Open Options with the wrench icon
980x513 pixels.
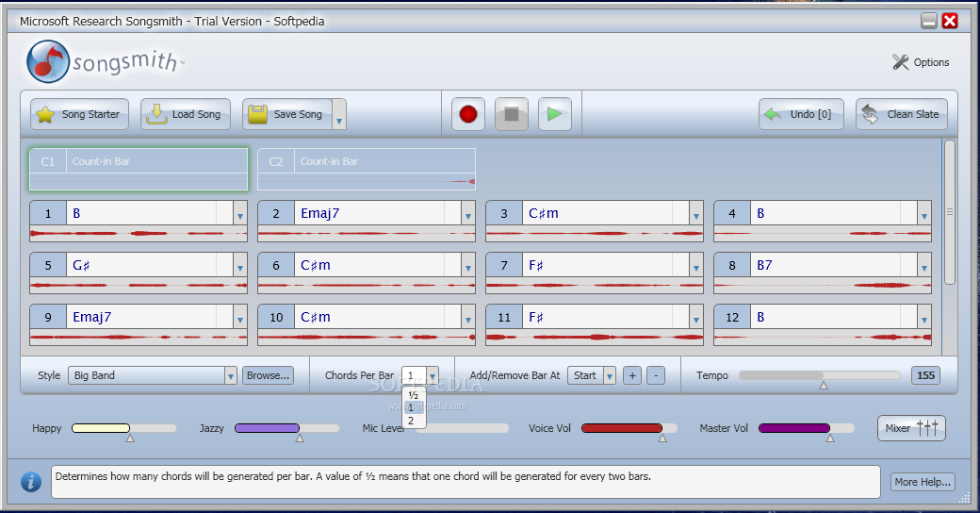pyautogui.click(x=921, y=62)
